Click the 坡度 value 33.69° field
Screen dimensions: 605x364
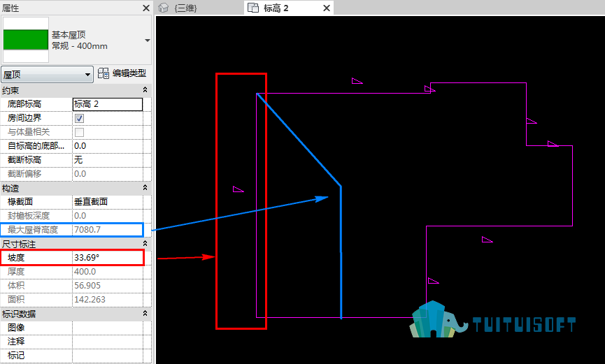click(108, 258)
